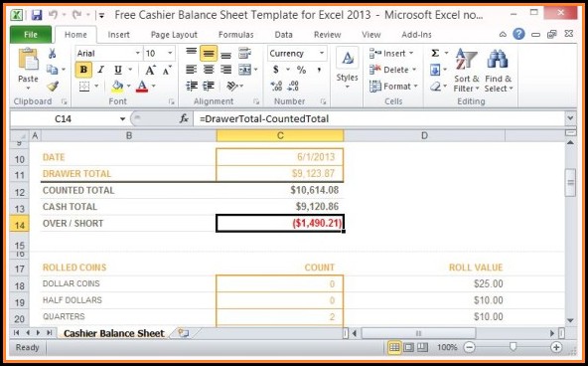This screenshot has height=366, width=588.
Task: Open the Find & Select menu
Action: click(x=499, y=71)
